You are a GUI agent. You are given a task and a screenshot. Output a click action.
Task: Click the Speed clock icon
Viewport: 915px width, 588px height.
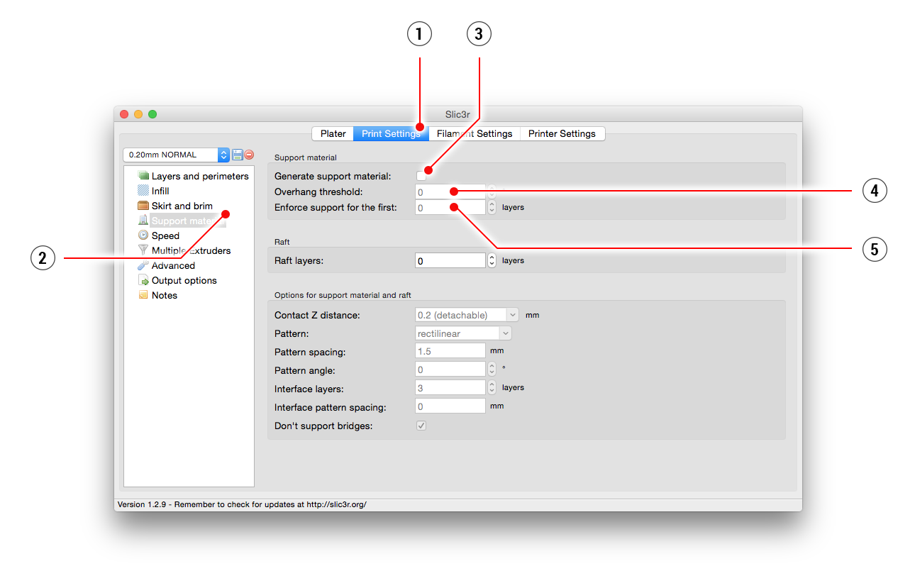[x=143, y=235]
